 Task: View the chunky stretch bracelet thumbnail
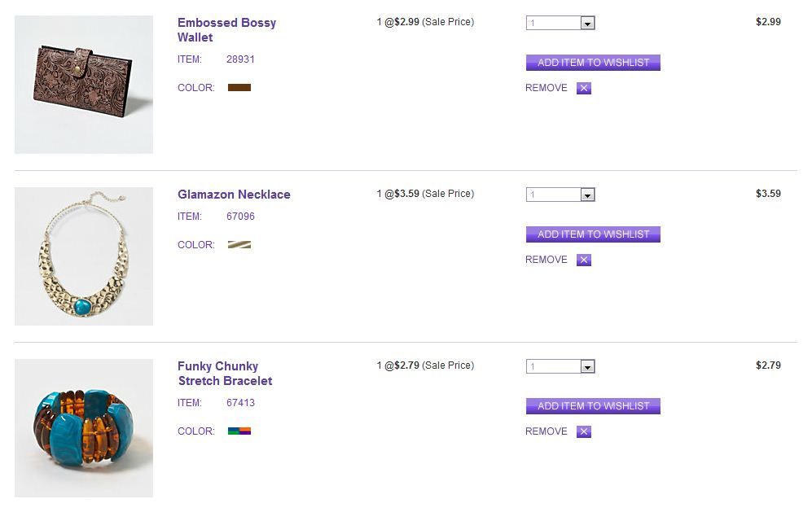[x=84, y=428]
